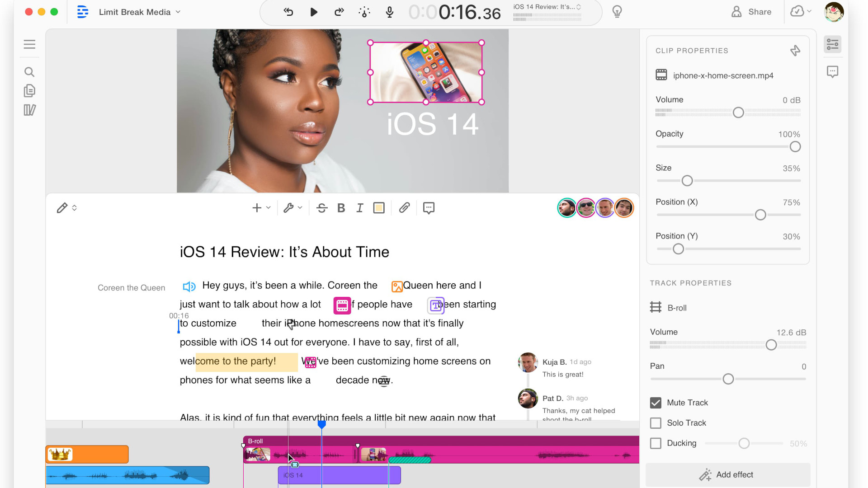Screen dimensions: 868x488
Task: Click the add comment icon in toolbar
Action: (x=429, y=208)
